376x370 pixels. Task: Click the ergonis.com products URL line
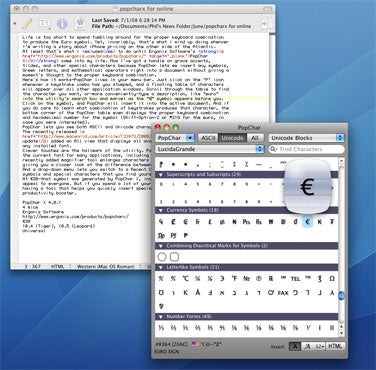(75, 216)
